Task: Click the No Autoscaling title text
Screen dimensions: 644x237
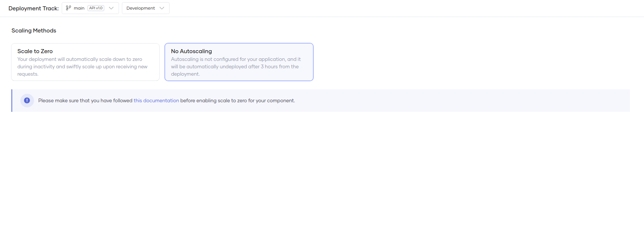Action: (191, 51)
